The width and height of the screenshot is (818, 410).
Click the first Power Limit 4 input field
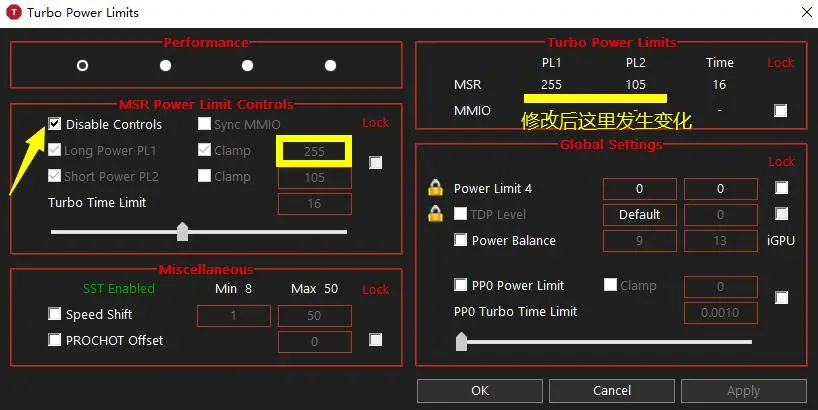639,188
